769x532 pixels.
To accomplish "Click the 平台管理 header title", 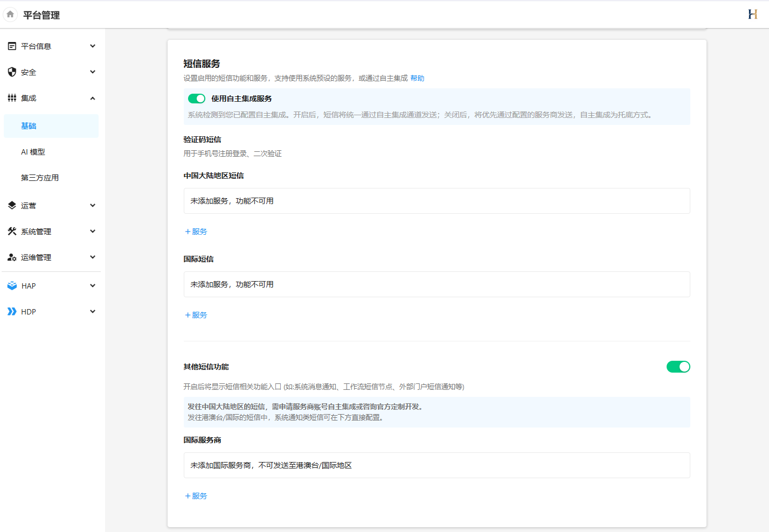I will 41,15.
